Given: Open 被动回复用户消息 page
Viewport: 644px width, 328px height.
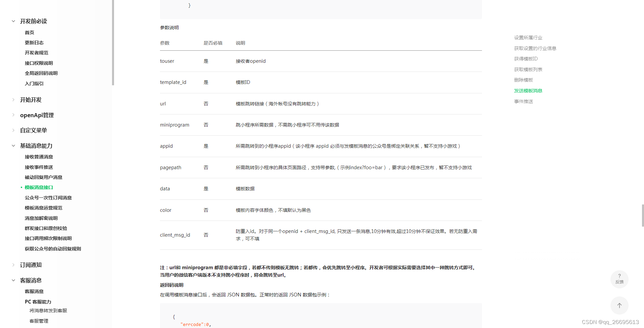Looking at the screenshot, I should tap(44, 177).
